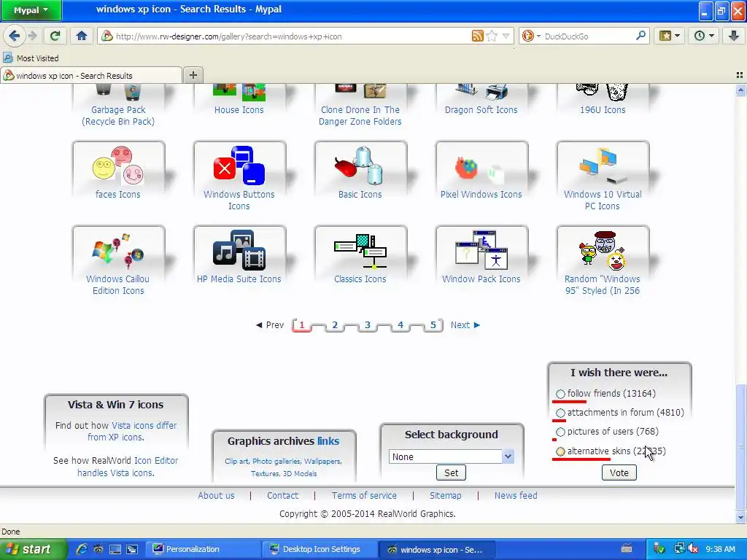Open a new tab with the plus button
The image size is (747, 560).
point(193,75)
